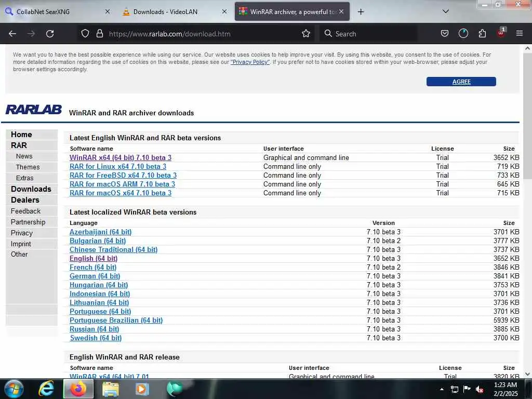Switch to CollabNet SearXNG tab
The image size is (532, 399).
click(x=58, y=11)
